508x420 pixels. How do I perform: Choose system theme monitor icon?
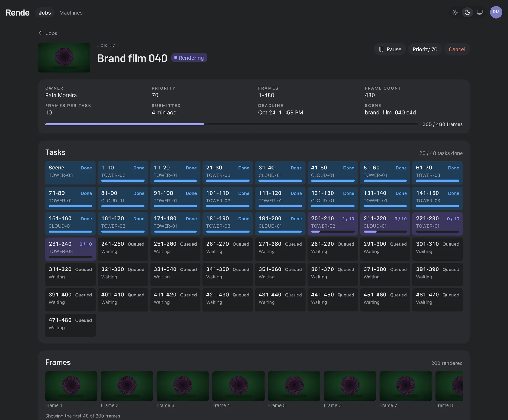pos(479,12)
